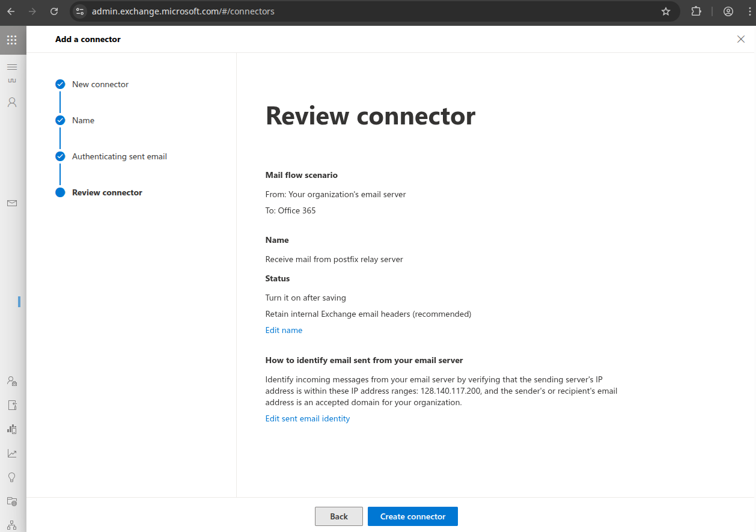Click the Status label
Image resolution: width=756 pixels, height=532 pixels.
pos(278,278)
